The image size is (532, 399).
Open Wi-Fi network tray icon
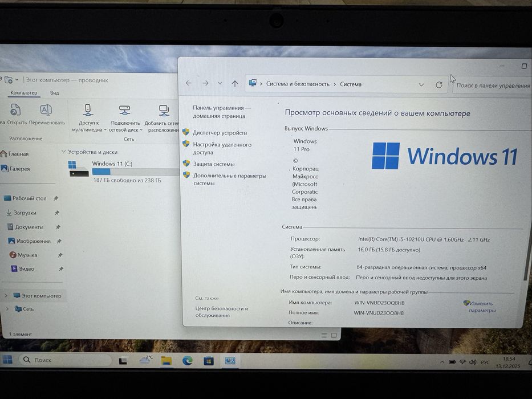point(462,362)
